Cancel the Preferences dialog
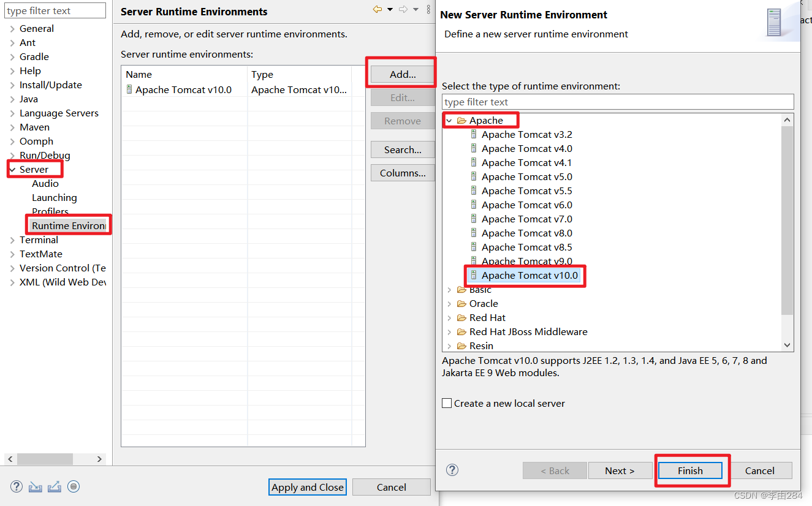The width and height of the screenshot is (812, 506). pos(392,487)
